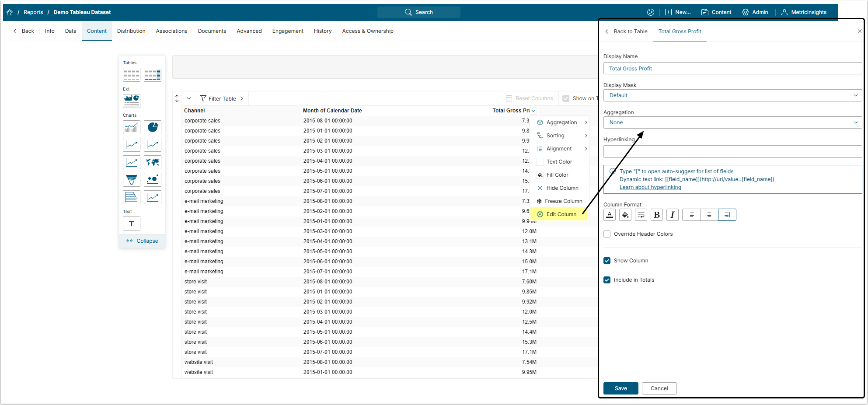This screenshot has height=405, width=868.
Task: Expand the Sorting submenu in the column menu
Action: point(562,136)
